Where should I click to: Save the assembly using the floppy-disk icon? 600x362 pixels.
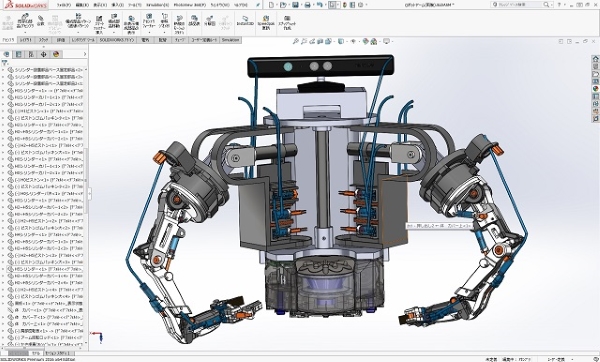(x=295, y=5)
